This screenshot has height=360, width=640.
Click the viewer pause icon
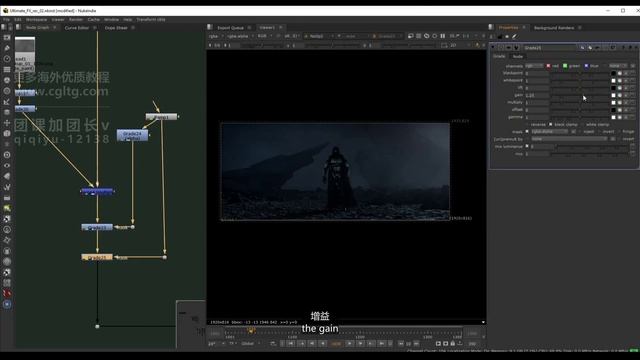point(442,36)
